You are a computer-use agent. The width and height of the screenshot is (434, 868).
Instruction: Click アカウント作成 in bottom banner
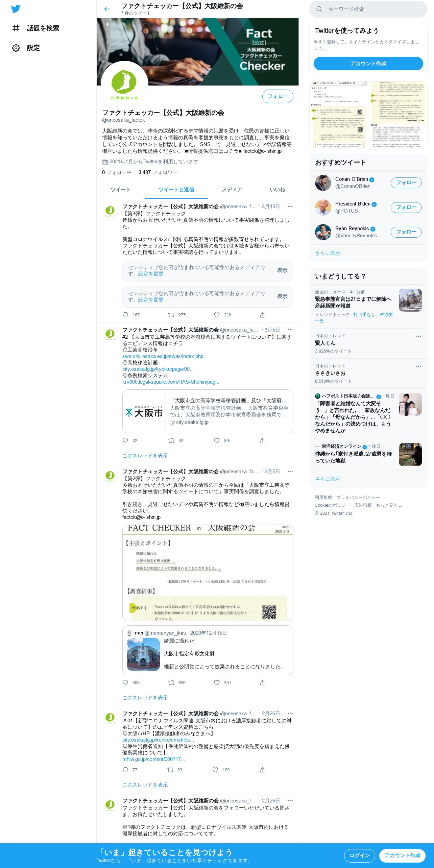tap(402, 856)
